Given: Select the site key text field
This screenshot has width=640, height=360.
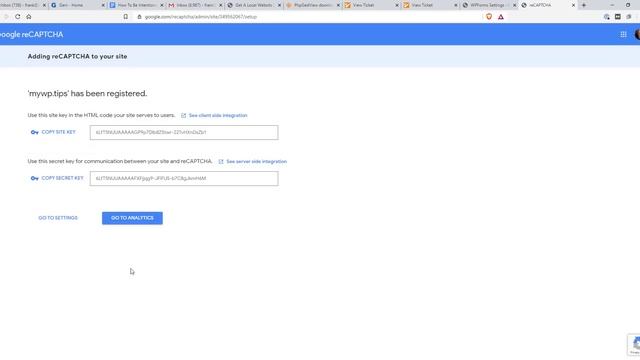Looking at the screenshot, I should click(184, 132).
